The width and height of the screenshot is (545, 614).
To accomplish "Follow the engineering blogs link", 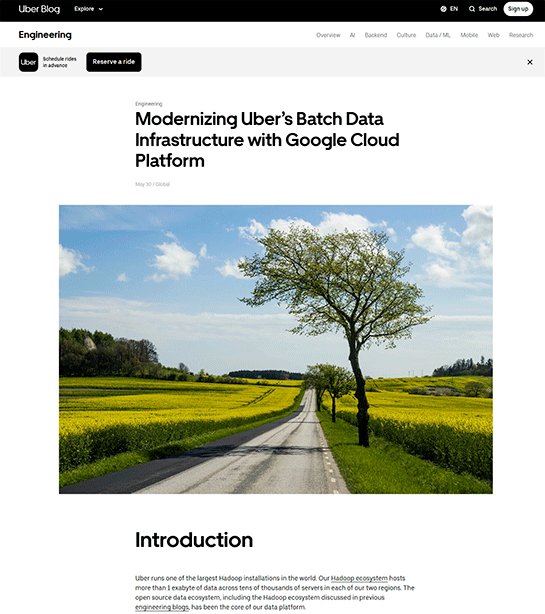I will (x=162, y=607).
